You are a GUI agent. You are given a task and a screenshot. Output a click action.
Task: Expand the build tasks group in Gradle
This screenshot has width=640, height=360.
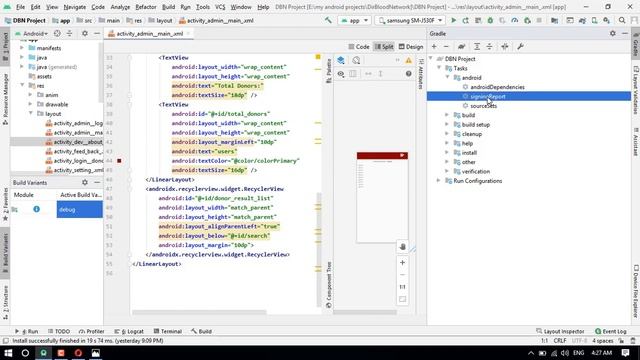[447, 115]
